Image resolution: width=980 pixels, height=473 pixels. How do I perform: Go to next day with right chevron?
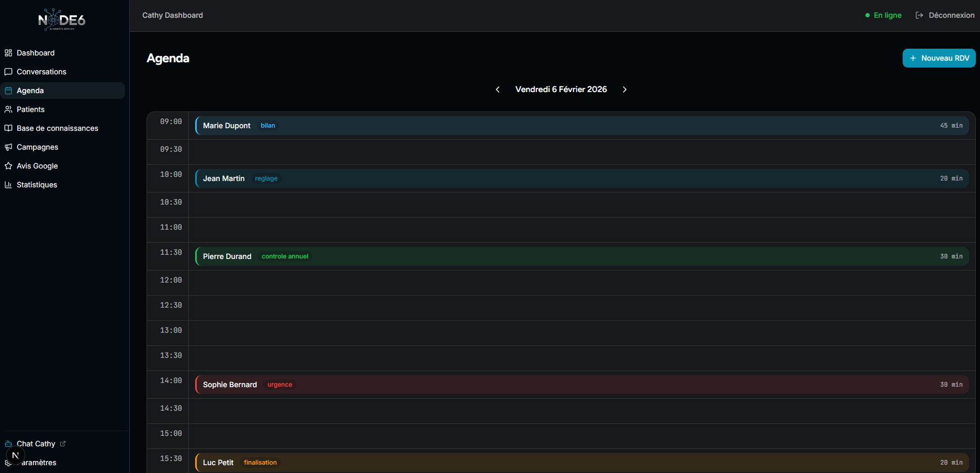(624, 89)
